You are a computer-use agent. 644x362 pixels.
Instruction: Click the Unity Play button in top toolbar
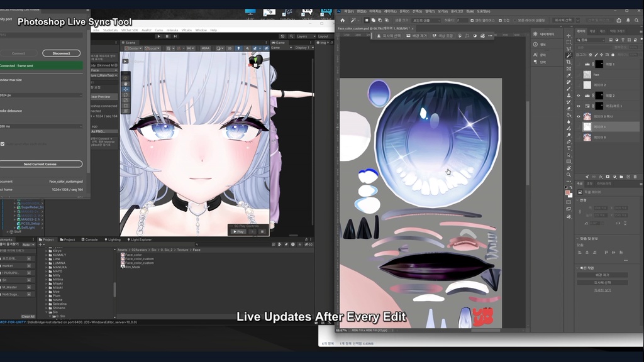(x=158, y=36)
